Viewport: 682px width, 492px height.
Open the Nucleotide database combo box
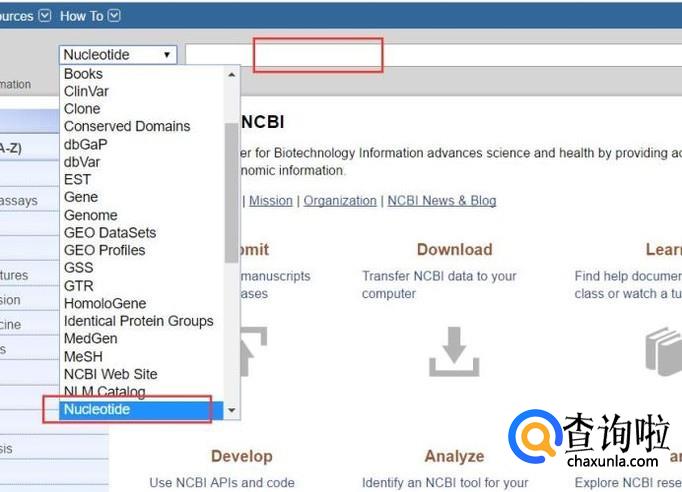(118, 55)
